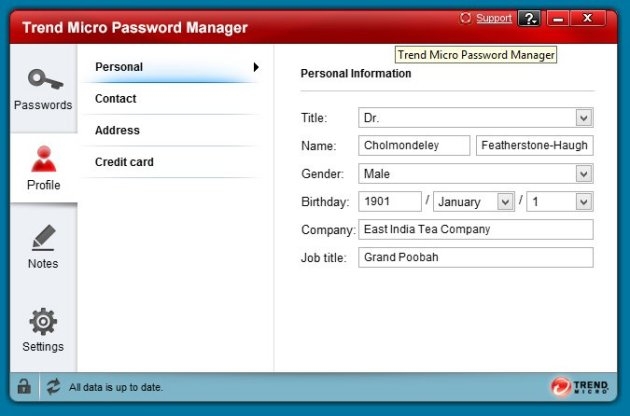
Task: Click the 'All data is up to date.' status text
Action: (x=116, y=387)
